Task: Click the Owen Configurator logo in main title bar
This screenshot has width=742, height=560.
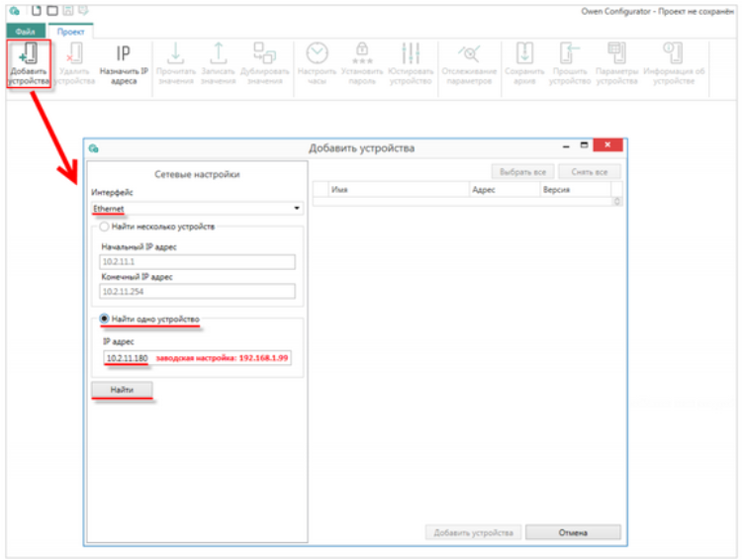Action: pyautogui.click(x=15, y=11)
